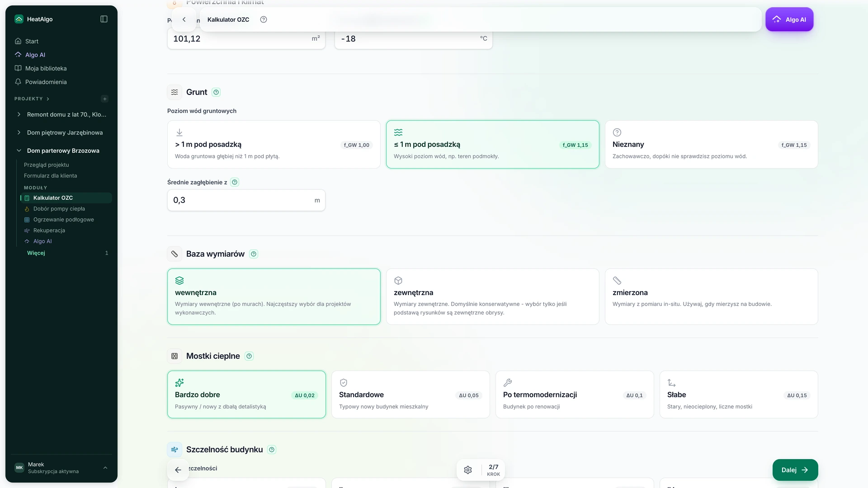Select '> 1 m pod posadzką' groundwater option
Image resolution: width=868 pixels, height=488 pixels.
pos(274,144)
